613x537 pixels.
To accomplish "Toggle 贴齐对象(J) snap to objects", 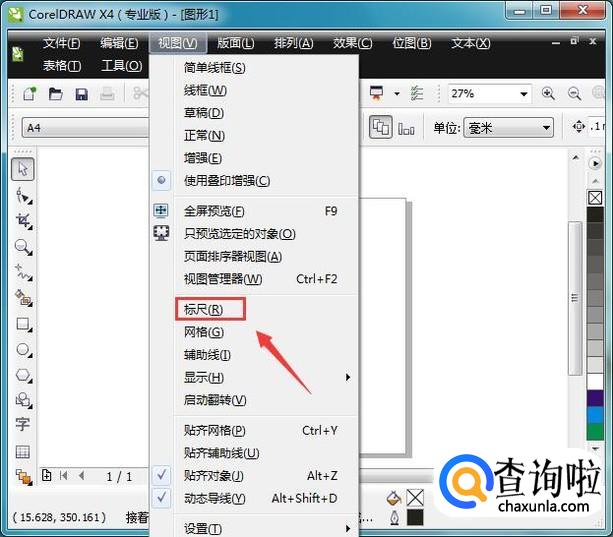I will 255,476.
